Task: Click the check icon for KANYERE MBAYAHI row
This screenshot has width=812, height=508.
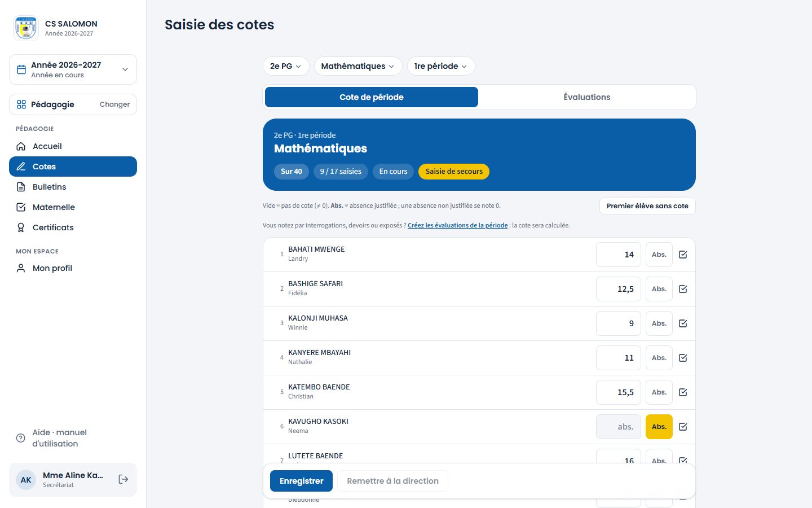Action: (683, 358)
